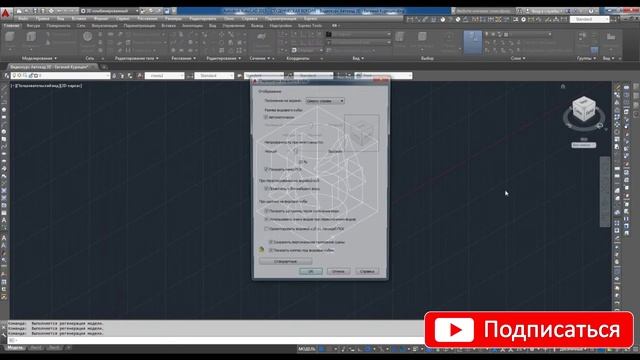Toggle 'Показать меню ПСК' checkbox
640x360 pixels.
coord(266,169)
